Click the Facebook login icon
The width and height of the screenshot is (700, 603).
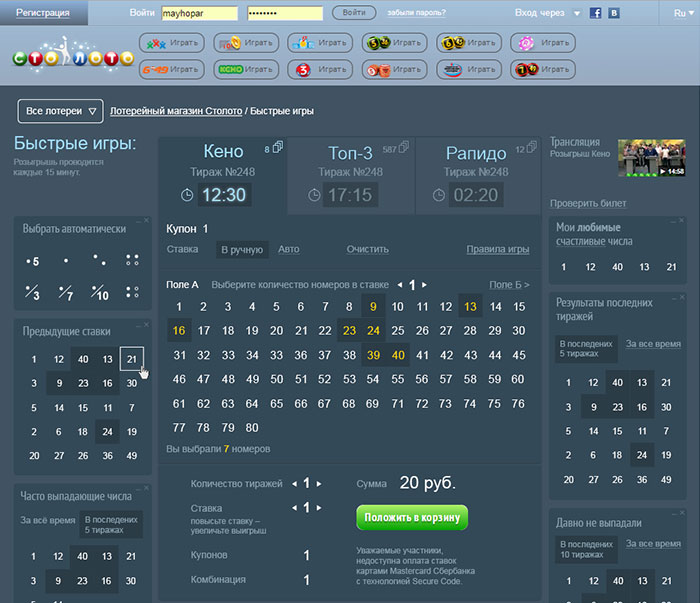point(596,13)
